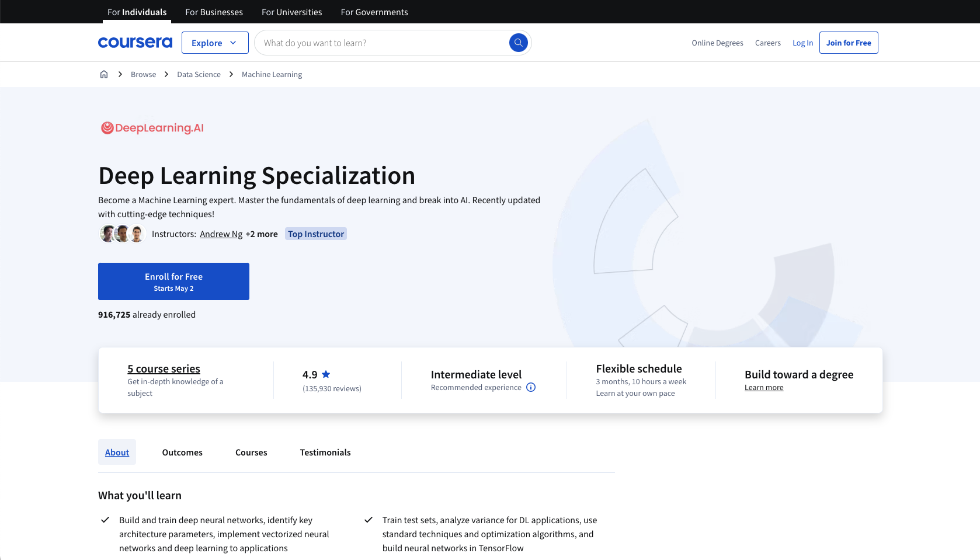Open the DeepLearning.AI partner logo
The width and height of the screenshot is (980, 560).
152,128
